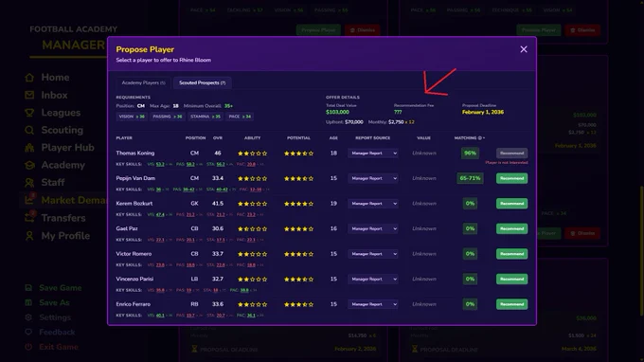
Task: Select the Scouted Prospects tab
Action: [202, 82]
